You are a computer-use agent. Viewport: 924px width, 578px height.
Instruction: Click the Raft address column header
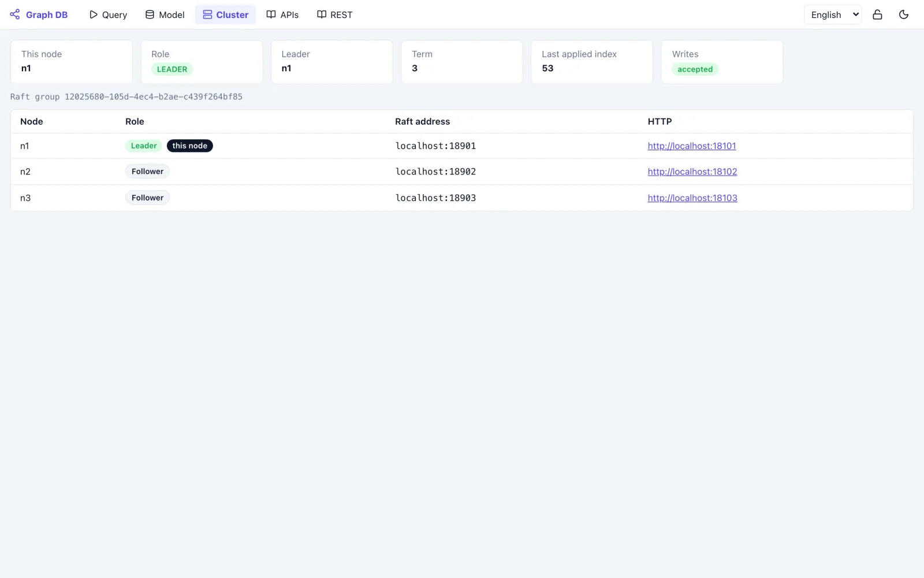423,121
